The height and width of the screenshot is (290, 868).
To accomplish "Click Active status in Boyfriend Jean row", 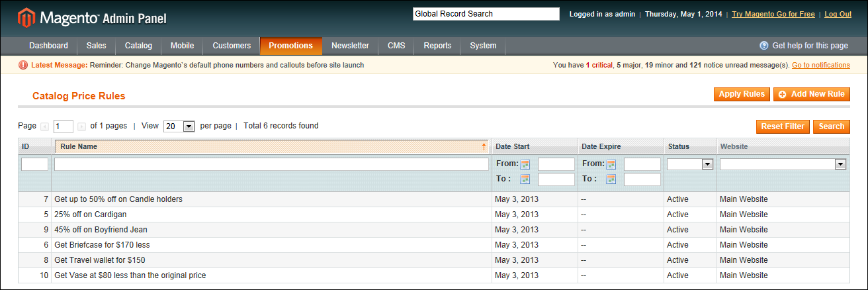I will (677, 230).
